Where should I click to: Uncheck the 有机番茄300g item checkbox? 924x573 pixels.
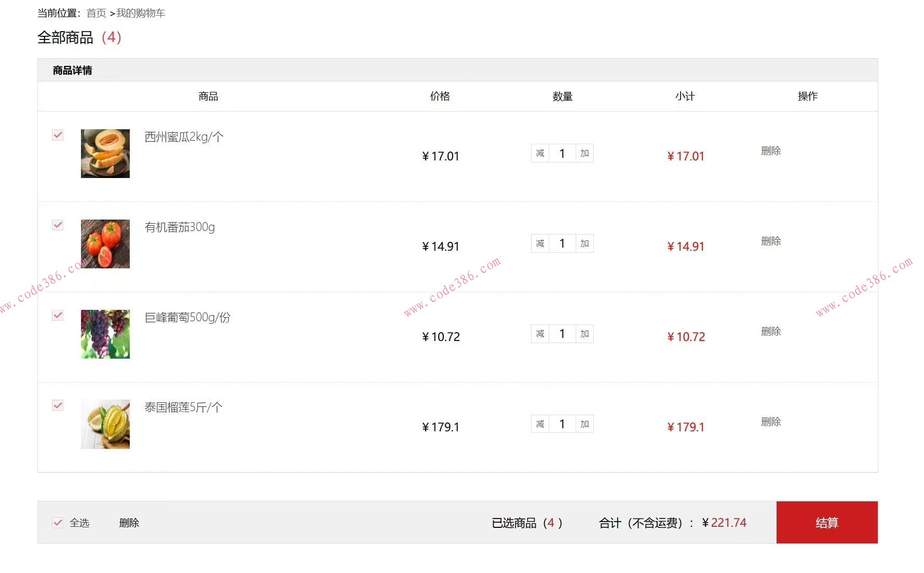pos(57,225)
